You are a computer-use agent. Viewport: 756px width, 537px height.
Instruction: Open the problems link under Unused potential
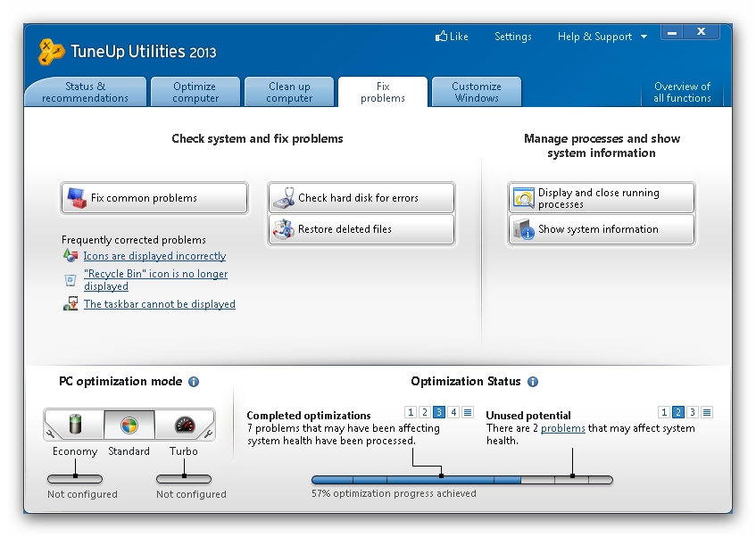(562, 428)
